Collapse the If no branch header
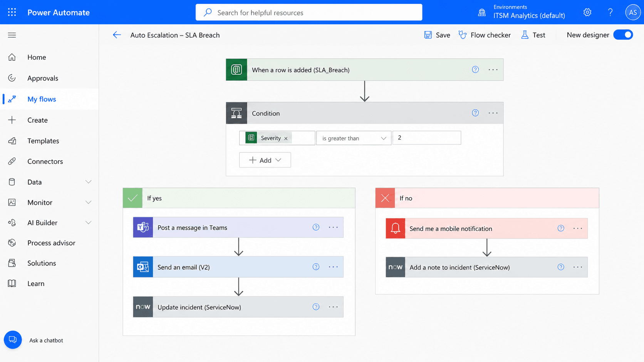The height and width of the screenshot is (362, 644). [x=487, y=198]
